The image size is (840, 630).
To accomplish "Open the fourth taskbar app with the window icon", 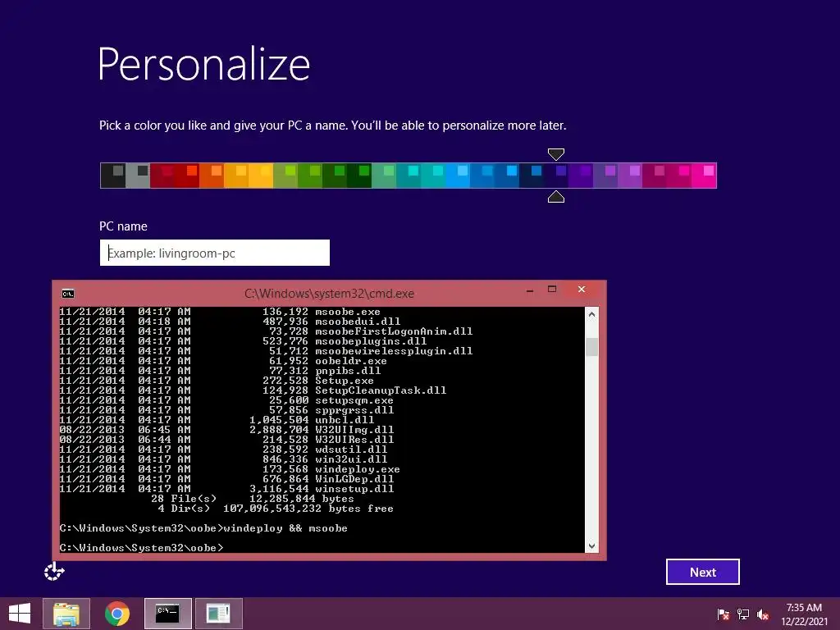I will [x=218, y=614].
